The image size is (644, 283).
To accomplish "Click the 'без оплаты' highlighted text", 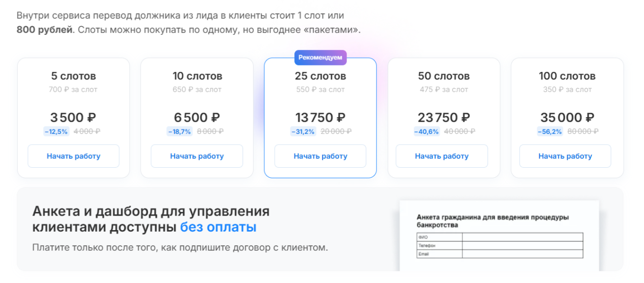I will click(218, 227).
